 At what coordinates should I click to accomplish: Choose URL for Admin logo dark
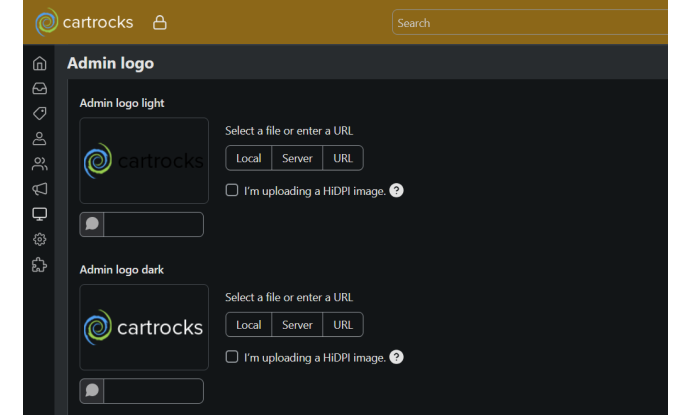click(343, 325)
